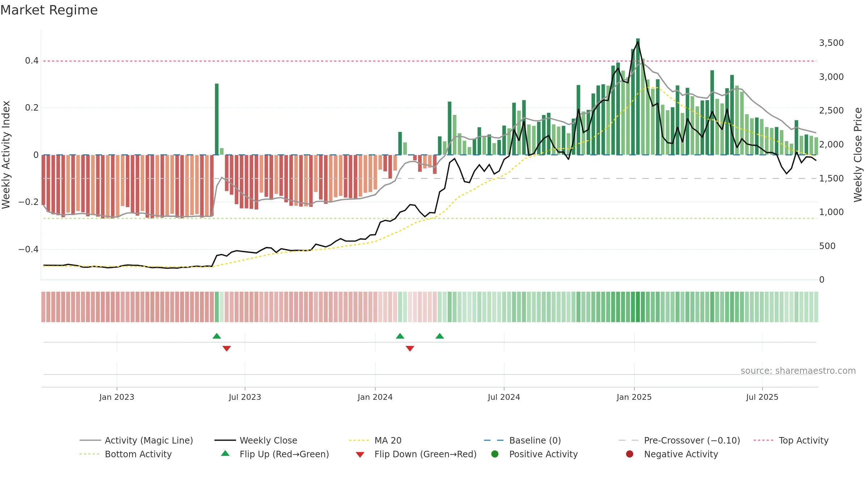This screenshot has height=488, width=868.
Task: Click the Flip Up legend triangle icon
Action: (225, 453)
